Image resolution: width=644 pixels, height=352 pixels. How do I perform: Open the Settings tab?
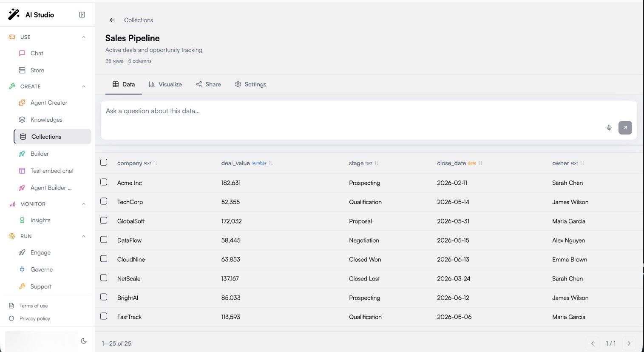251,84
